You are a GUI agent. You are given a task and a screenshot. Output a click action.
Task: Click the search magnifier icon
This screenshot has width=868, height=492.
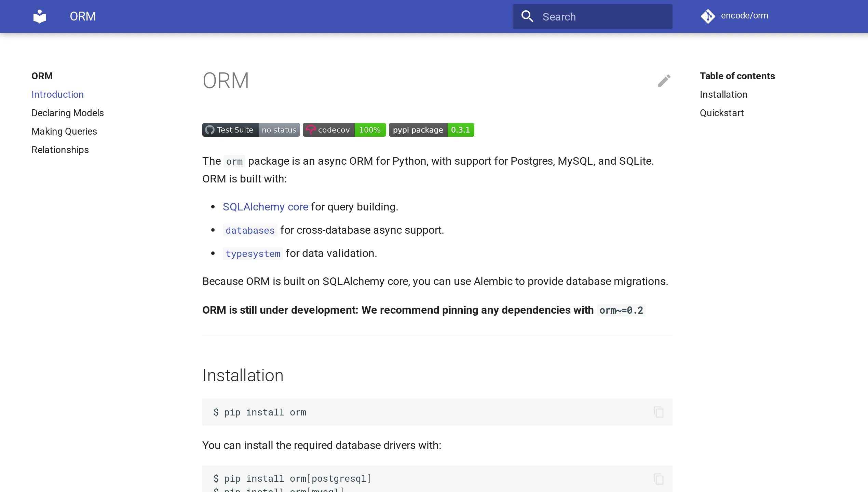[x=527, y=16]
